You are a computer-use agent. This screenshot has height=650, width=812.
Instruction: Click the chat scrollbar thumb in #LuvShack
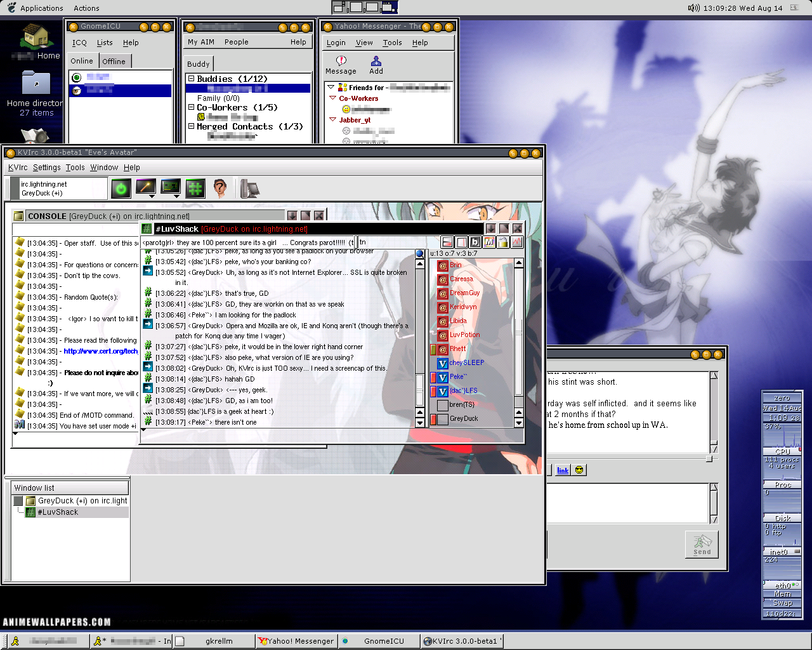419,390
